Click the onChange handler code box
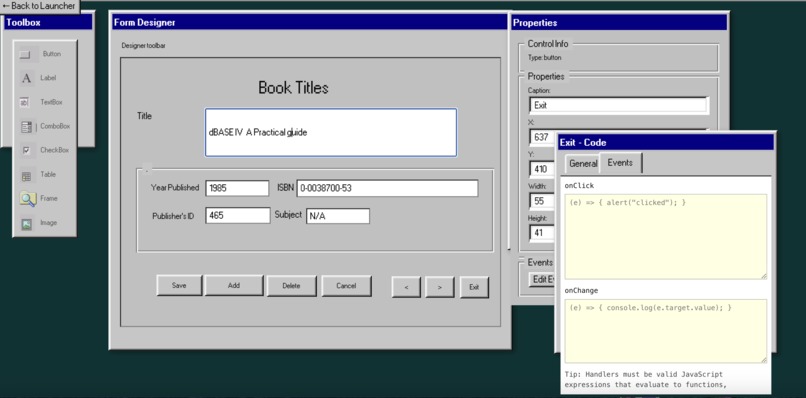This screenshot has width=806, height=398. click(666, 331)
